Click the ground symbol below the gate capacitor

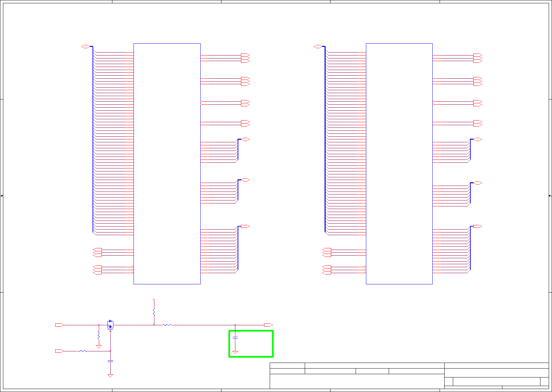[110, 375]
